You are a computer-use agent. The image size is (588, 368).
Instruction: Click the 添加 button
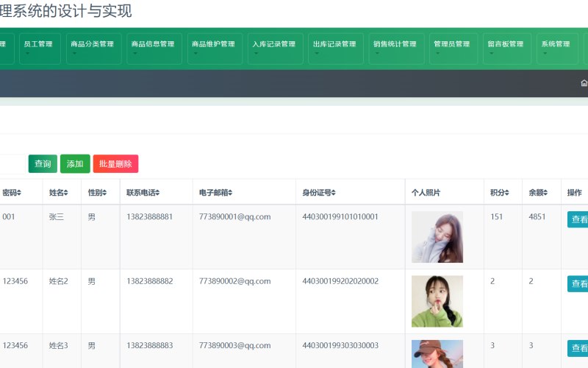coord(75,163)
